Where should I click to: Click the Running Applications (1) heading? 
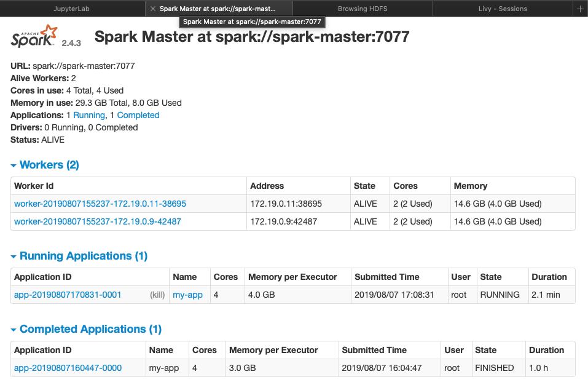83,256
